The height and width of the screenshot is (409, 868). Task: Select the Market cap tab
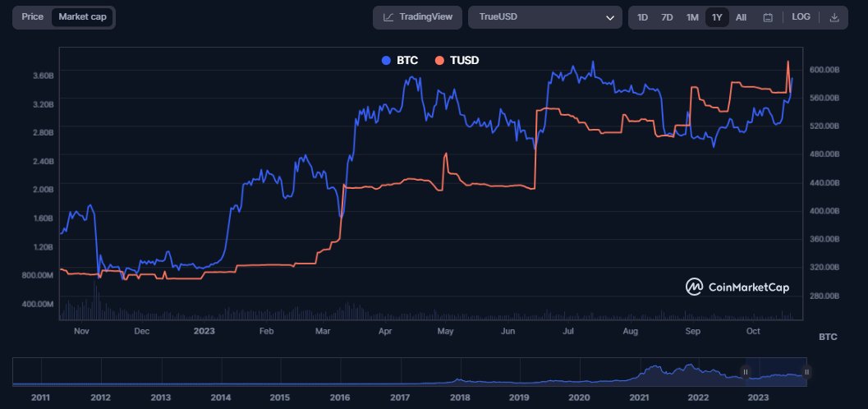pyautogui.click(x=82, y=16)
